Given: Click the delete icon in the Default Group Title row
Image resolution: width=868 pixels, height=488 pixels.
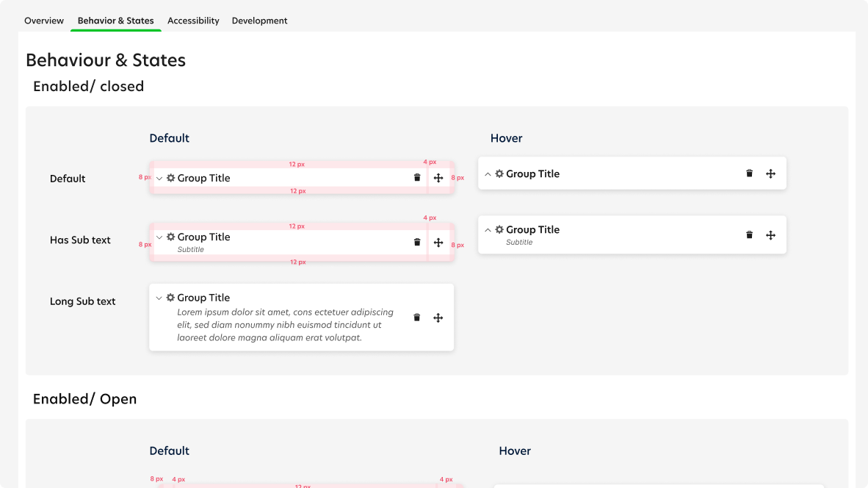Looking at the screenshot, I should [x=417, y=177].
